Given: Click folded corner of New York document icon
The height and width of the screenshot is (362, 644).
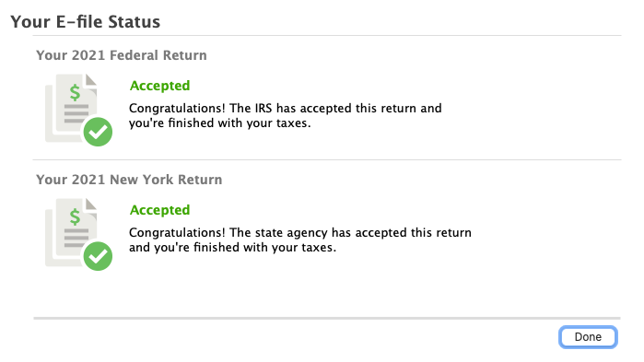Looking at the screenshot, I should click(91, 204).
